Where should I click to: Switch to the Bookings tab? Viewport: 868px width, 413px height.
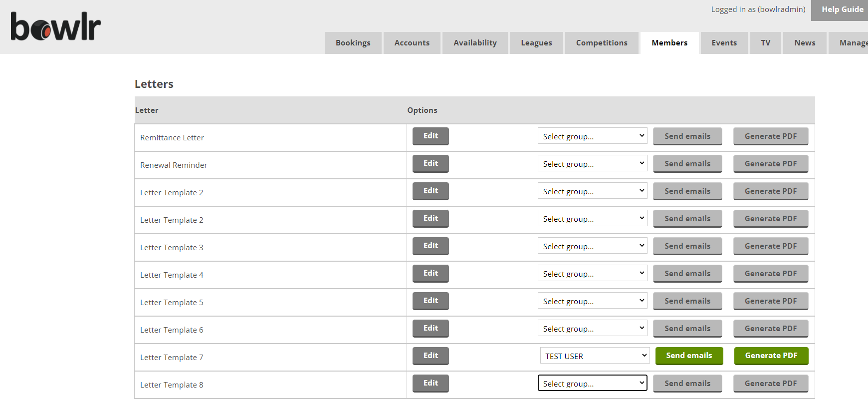(x=353, y=43)
